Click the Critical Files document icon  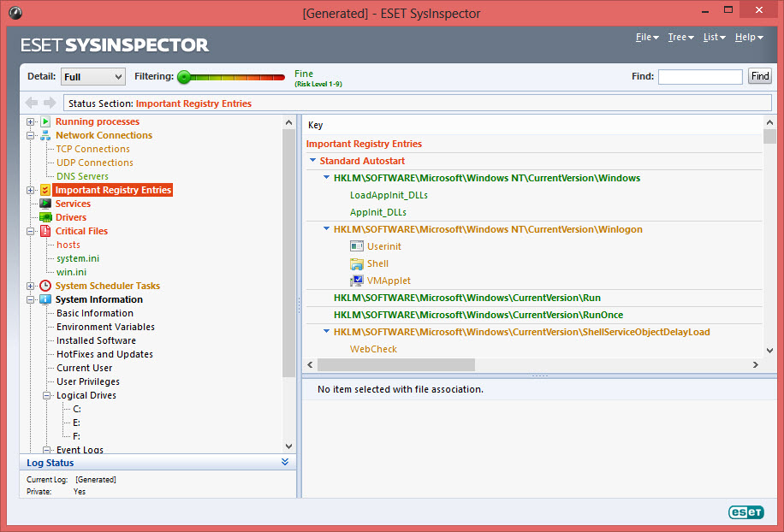pos(45,231)
